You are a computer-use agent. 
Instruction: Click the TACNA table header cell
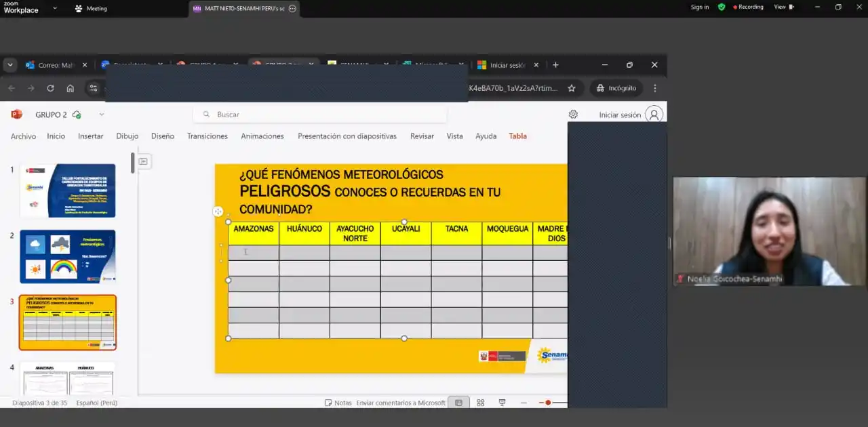tap(456, 233)
